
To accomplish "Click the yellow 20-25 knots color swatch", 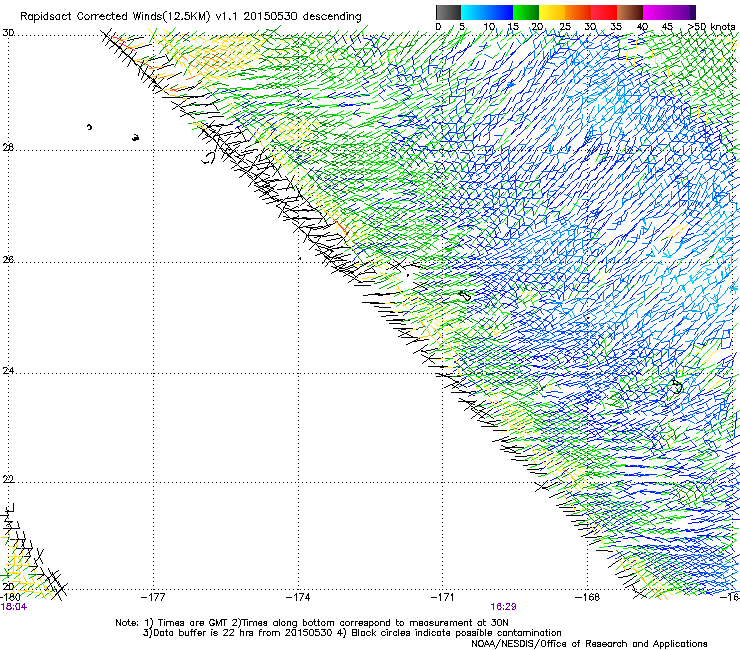I will point(552,12).
